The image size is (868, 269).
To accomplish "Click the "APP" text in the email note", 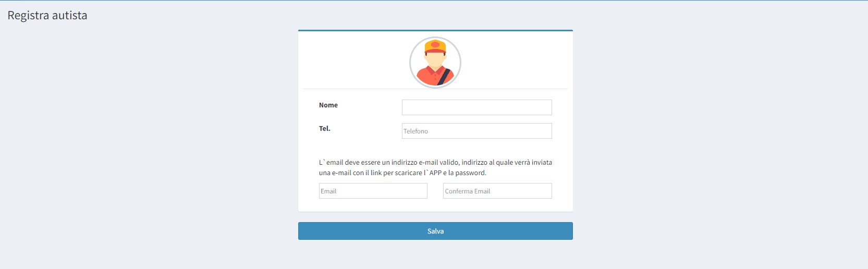I will click(435, 173).
